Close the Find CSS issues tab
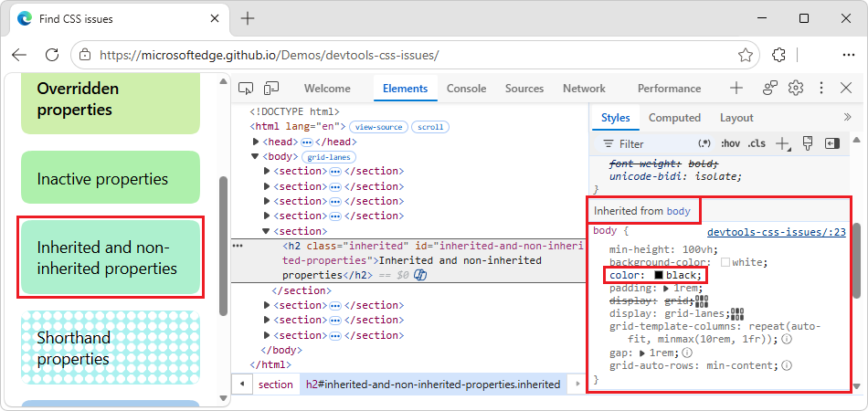868x411 pixels. 216,19
